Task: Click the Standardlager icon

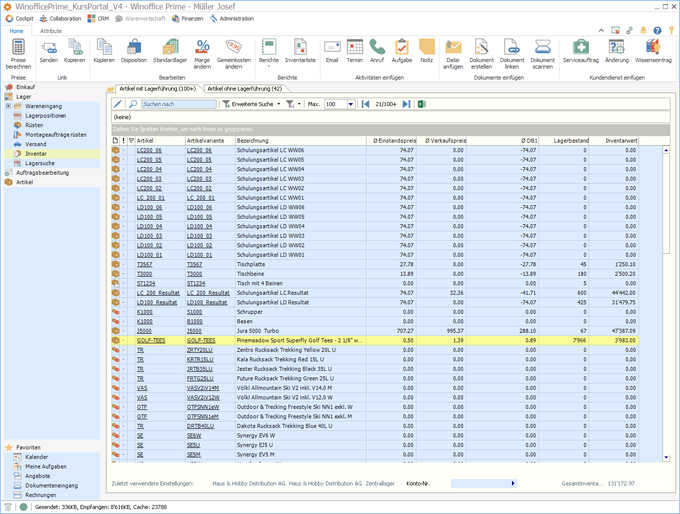Action: [170, 47]
